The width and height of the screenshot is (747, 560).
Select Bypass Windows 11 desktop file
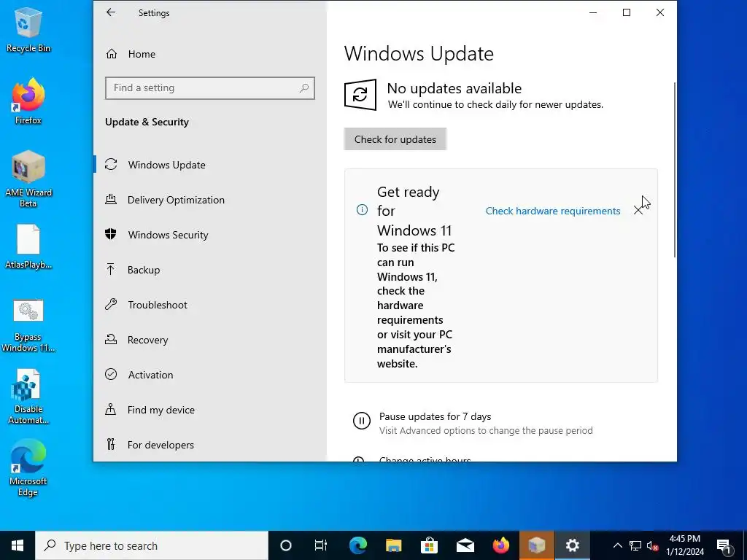(x=28, y=326)
